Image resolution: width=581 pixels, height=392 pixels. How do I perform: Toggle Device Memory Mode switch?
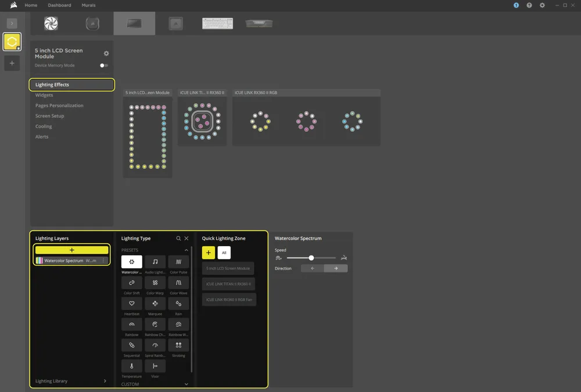pos(104,65)
